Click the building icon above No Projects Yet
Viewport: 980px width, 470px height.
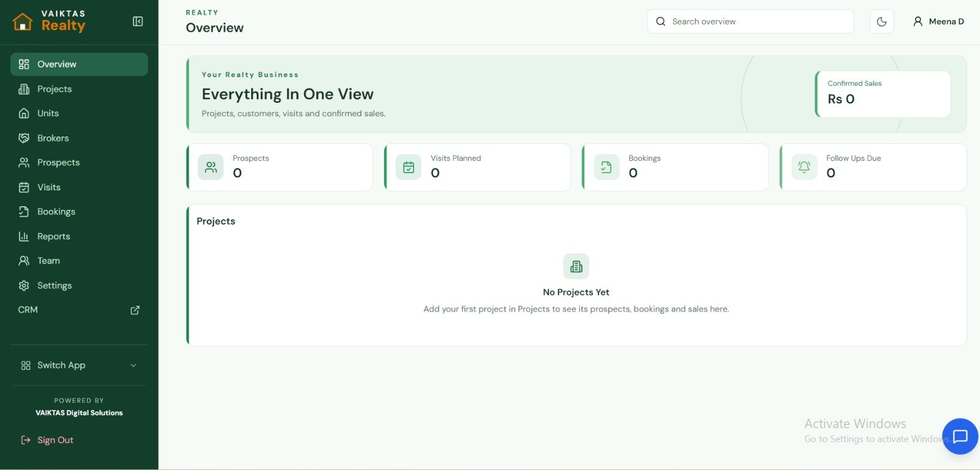[576, 266]
